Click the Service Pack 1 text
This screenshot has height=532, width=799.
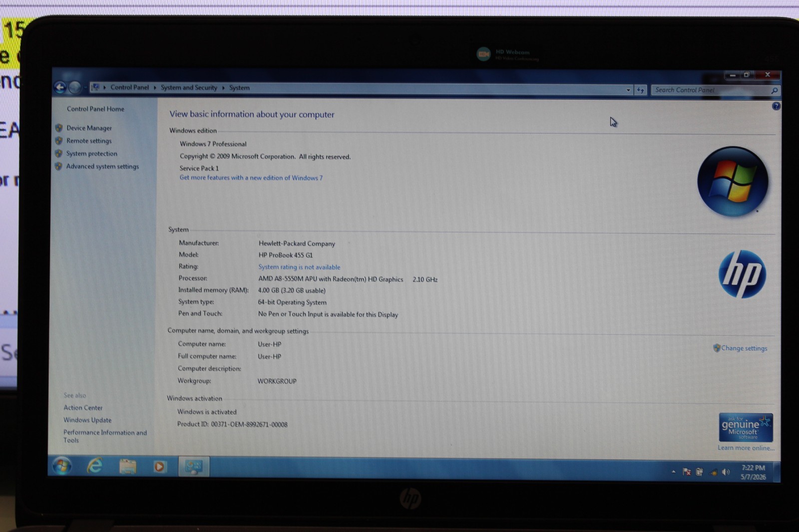199,168
